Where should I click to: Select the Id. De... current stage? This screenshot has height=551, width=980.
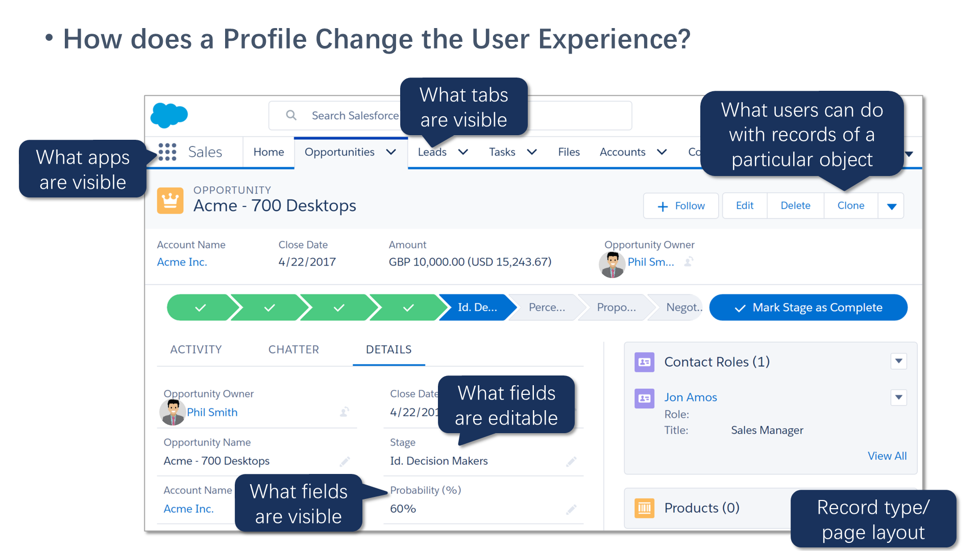click(x=477, y=308)
